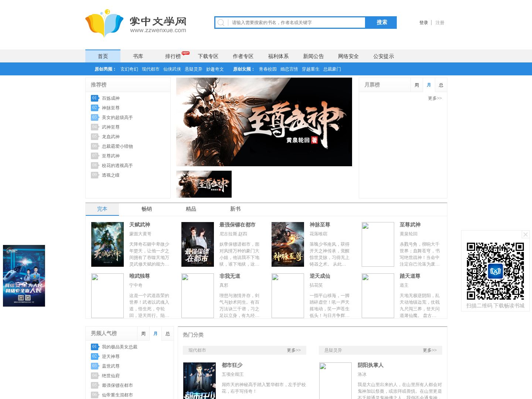This screenshot has height=399, width=532.
Task: Click the small 至尊武神 banner thumbnail
Action: point(204,184)
